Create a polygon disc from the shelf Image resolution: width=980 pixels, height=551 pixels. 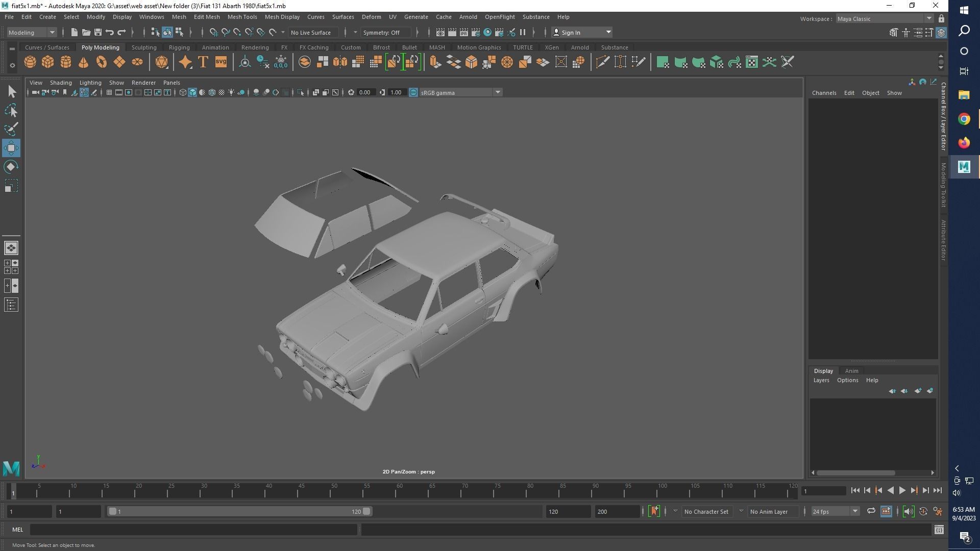tap(137, 62)
